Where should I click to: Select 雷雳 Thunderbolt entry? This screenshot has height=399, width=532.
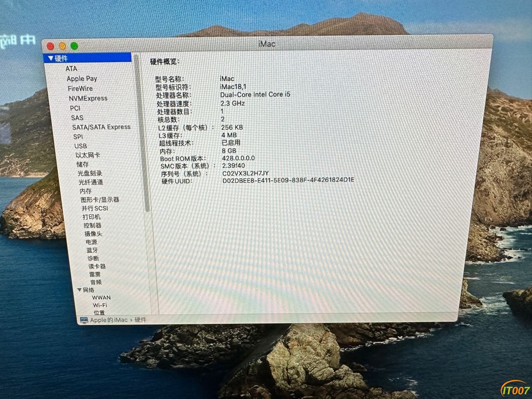pyautogui.click(x=95, y=274)
